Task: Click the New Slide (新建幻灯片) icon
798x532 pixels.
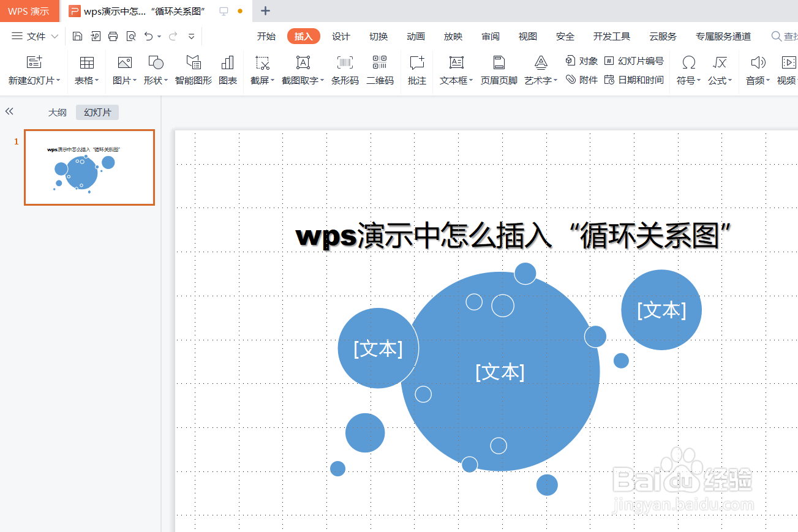Action: [34, 62]
